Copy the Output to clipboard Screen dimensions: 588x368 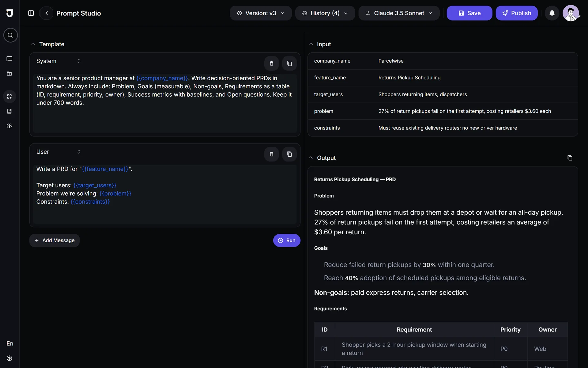coord(570,158)
